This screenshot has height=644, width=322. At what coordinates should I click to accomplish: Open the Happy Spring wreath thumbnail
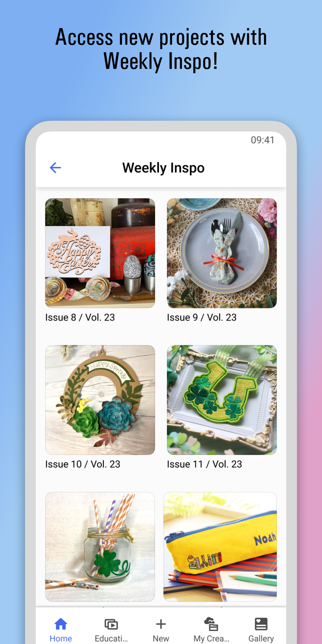tap(100, 400)
